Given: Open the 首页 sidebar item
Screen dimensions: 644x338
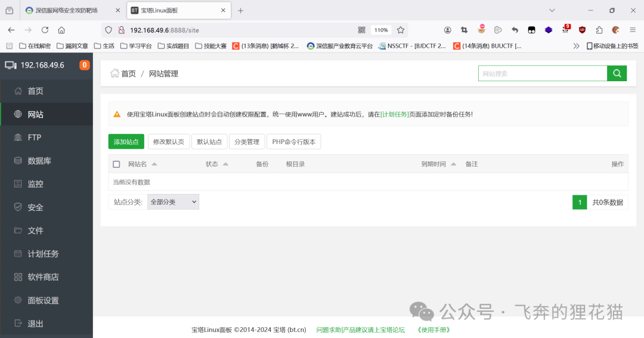Looking at the screenshot, I should click(x=47, y=91).
